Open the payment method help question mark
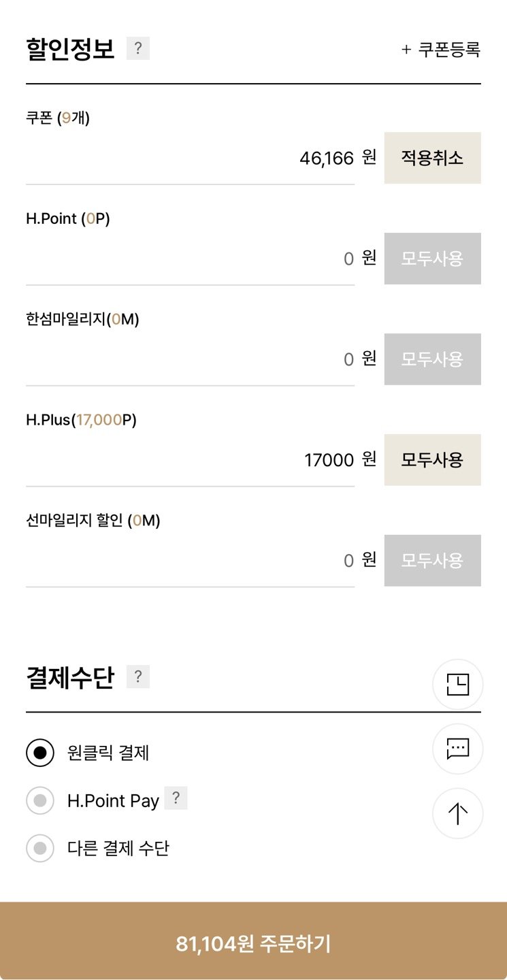 [138, 677]
